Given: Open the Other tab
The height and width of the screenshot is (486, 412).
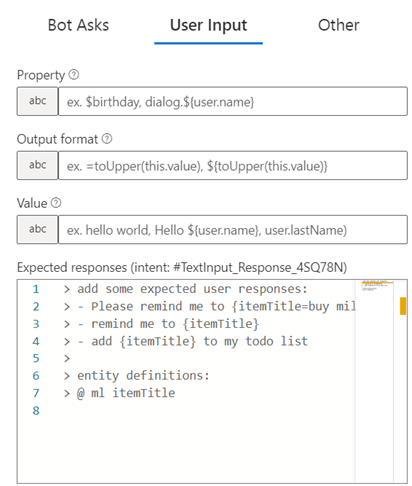Looking at the screenshot, I should point(339,25).
